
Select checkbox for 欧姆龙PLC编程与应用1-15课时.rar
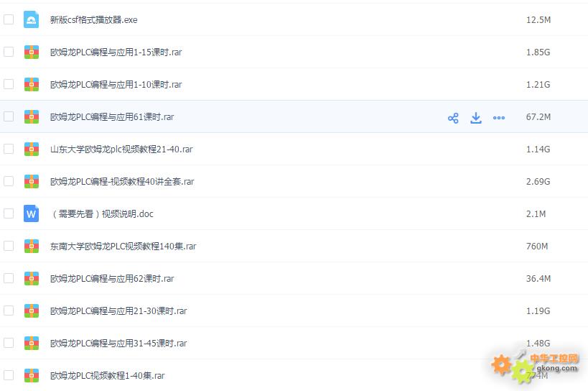click(9, 52)
